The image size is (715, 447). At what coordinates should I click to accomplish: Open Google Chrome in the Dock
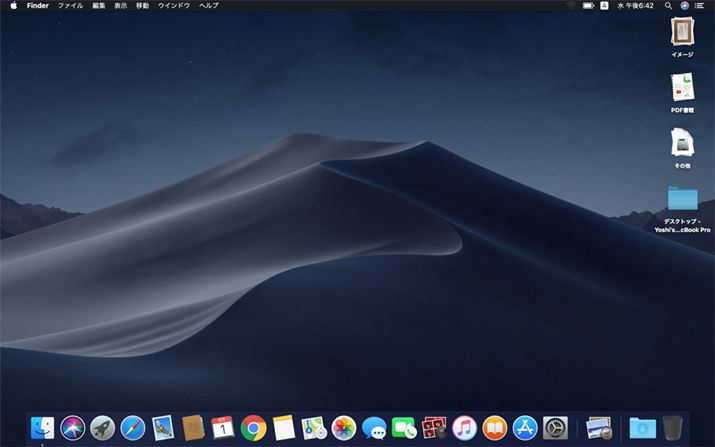(x=253, y=428)
